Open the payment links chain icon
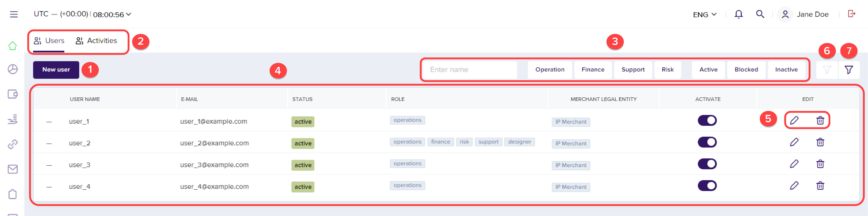The height and width of the screenshot is (216, 868). [13, 144]
